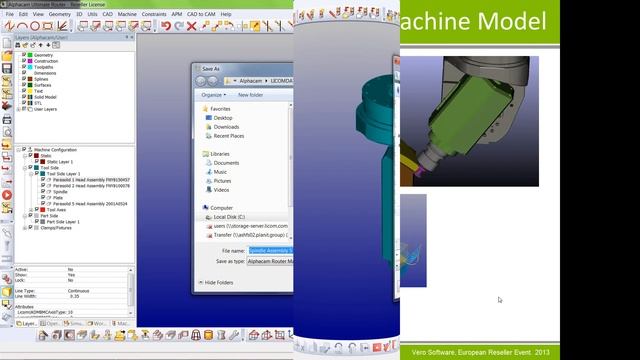Toggle the Spindle item checkbox
Screen dimensions: 640x360
[43, 191]
